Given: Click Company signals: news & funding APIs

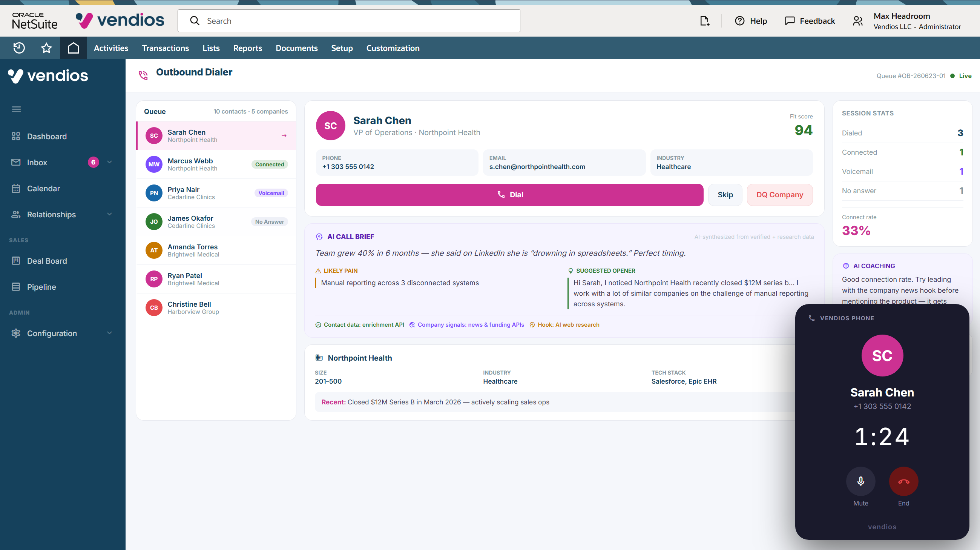Looking at the screenshot, I should pyautogui.click(x=466, y=325).
